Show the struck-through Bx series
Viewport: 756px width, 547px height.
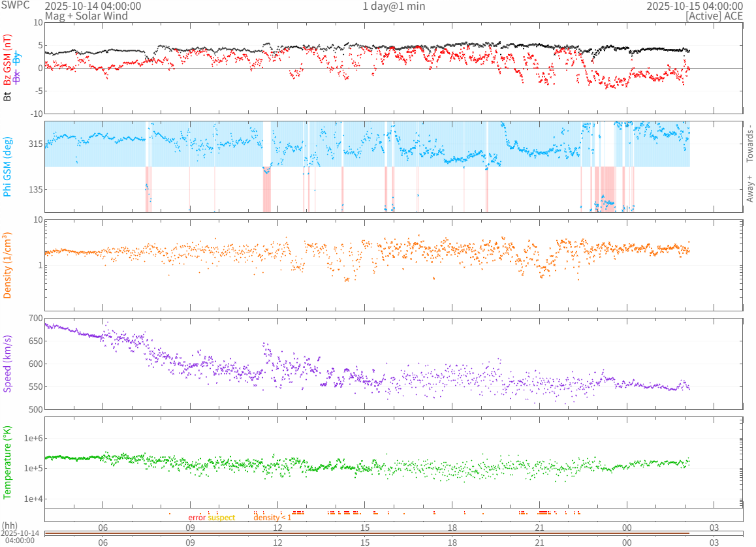tap(18, 77)
